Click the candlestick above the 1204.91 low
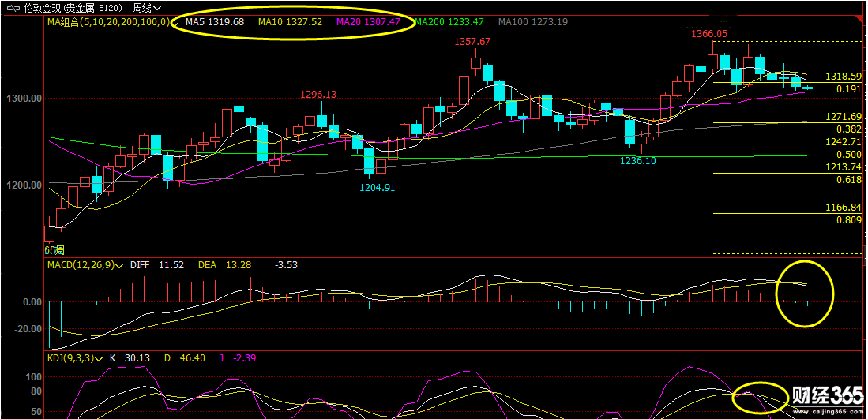Viewport: 868px width, 419px height. (x=381, y=166)
